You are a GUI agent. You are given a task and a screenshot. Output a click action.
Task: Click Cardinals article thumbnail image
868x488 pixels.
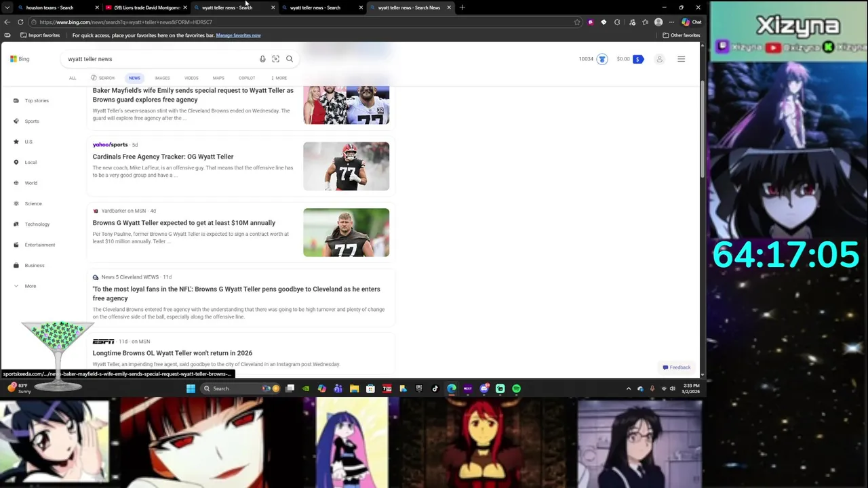(347, 166)
